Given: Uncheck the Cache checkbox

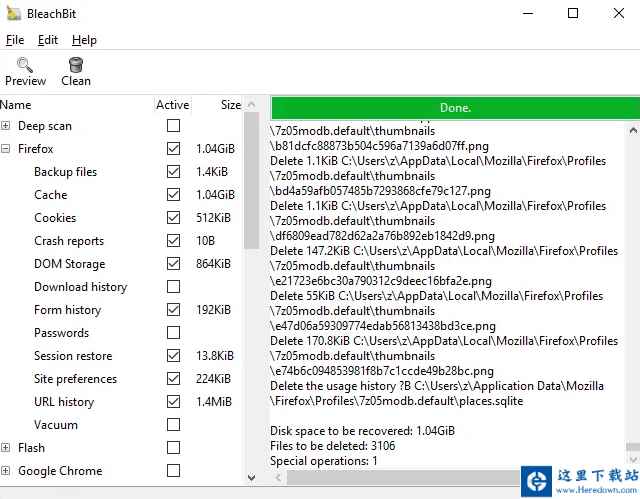Looking at the screenshot, I should click(x=173, y=195).
